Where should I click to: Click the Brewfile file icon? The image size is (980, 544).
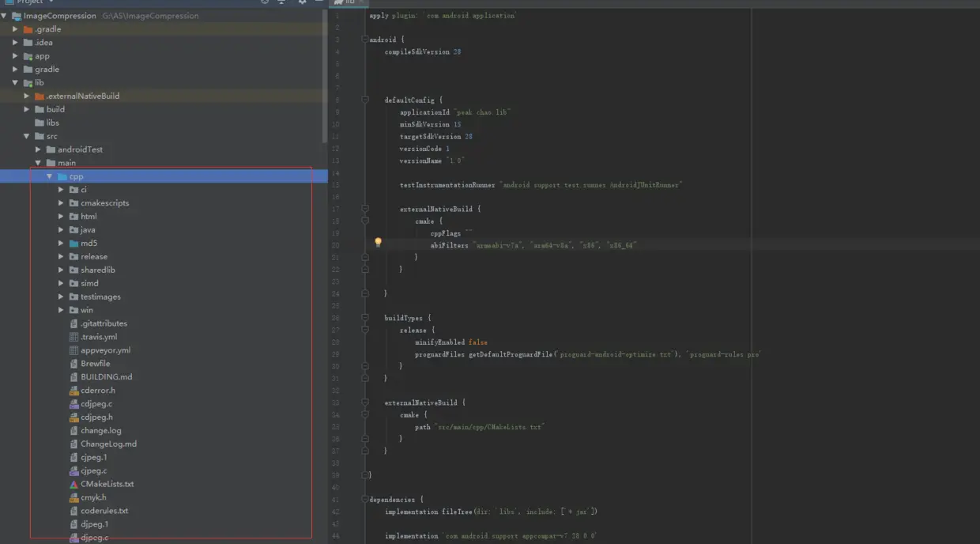(x=74, y=364)
